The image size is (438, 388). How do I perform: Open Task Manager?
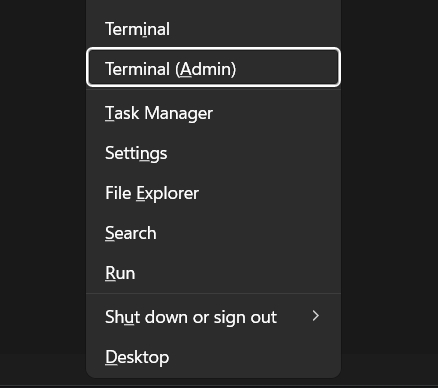pyautogui.click(x=213, y=113)
